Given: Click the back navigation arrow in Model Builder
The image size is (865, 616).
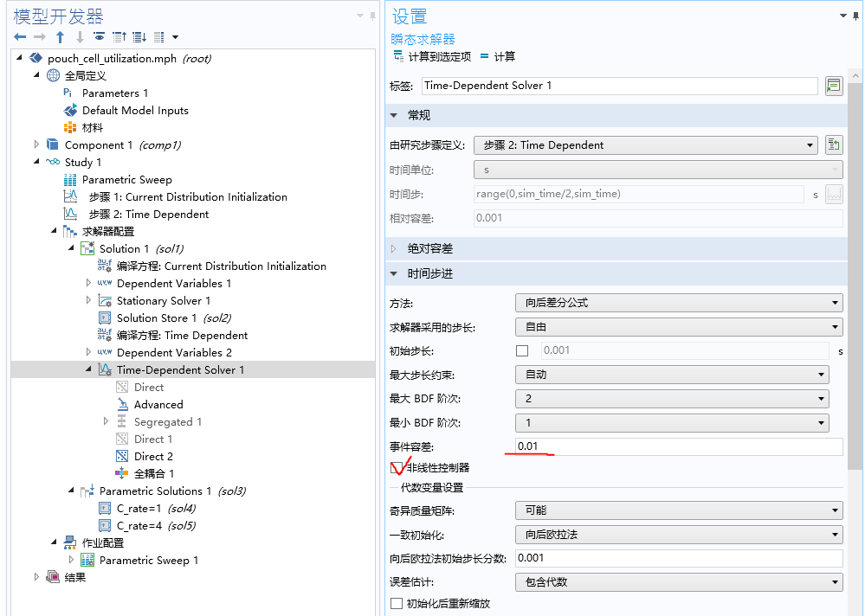Looking at the screenshot, I should 19,35.
